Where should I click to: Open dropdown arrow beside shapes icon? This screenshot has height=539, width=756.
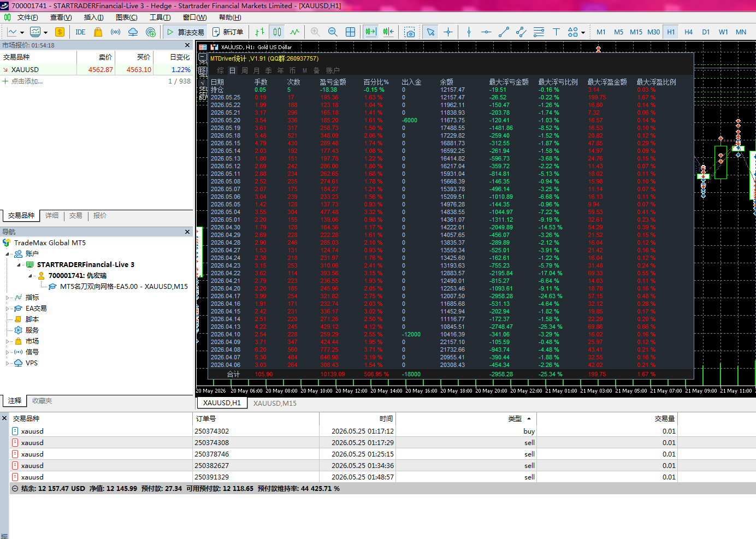[583, 32]
